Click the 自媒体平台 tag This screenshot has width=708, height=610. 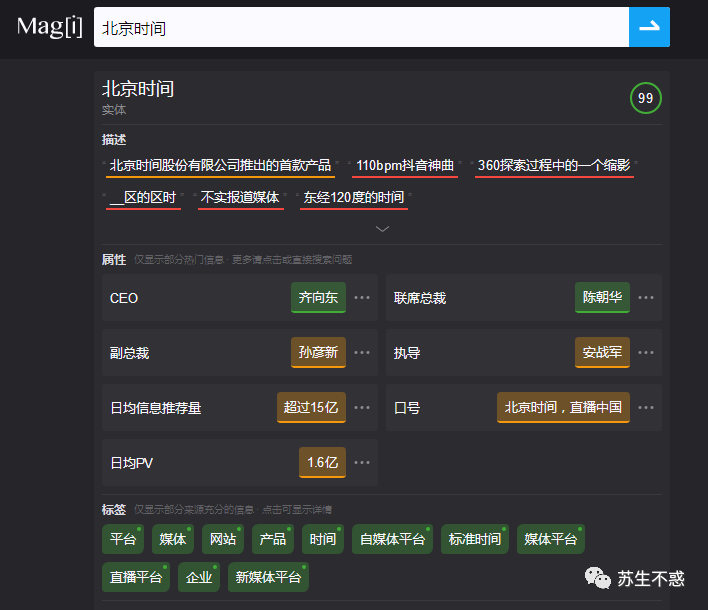[392, 539]
